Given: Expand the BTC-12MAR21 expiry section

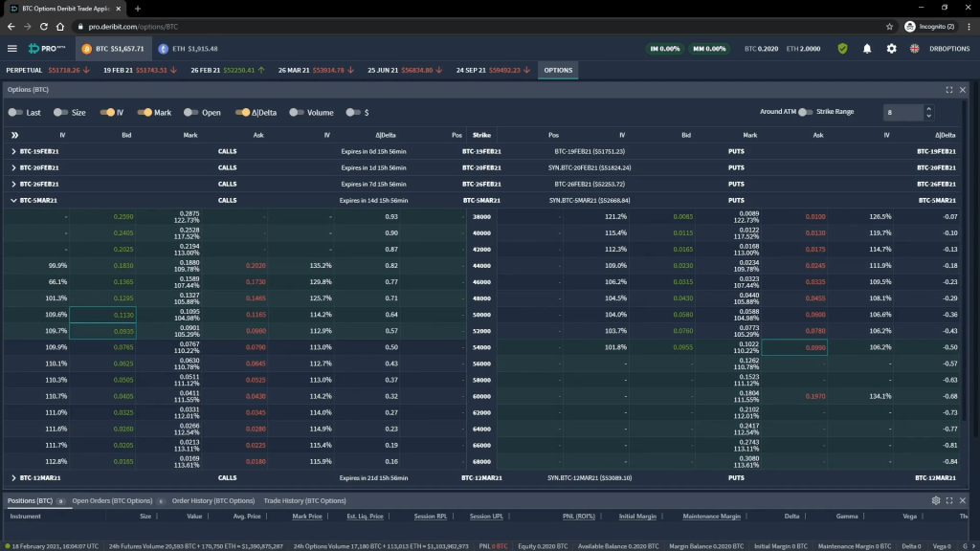Looking at the screenshot, I should point(13,475).
